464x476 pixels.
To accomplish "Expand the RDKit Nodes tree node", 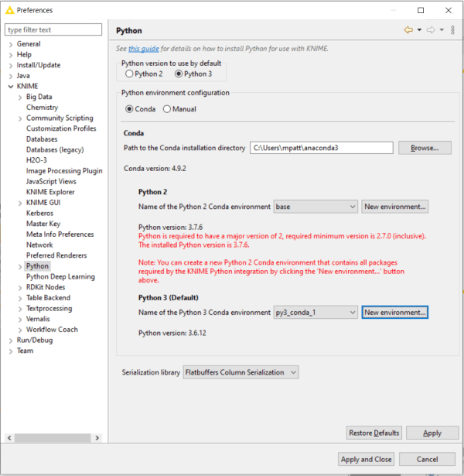I will click(20, 288).
